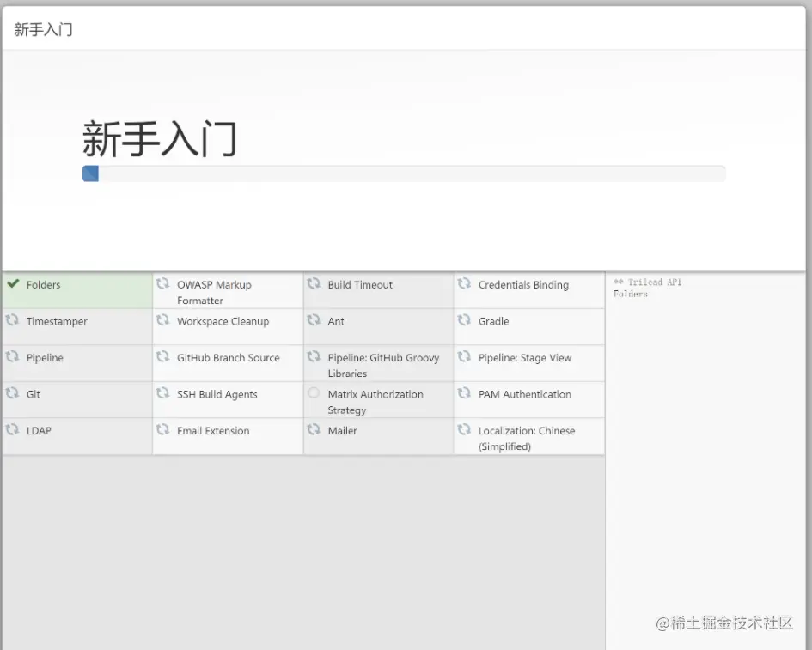Click the spinner icon beside LDAP
Viewport: 812px width, 650px height.
coord(12,429)
